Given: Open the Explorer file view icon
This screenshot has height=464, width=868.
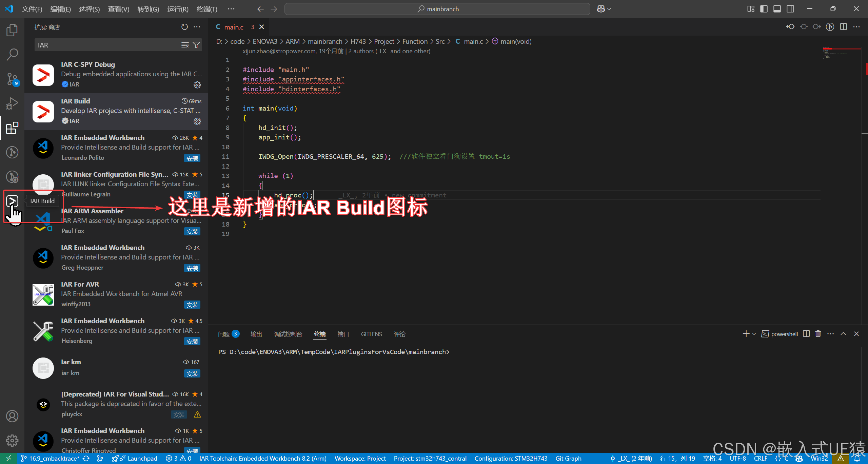Looking at the screenshot, I should coord(12,30).
